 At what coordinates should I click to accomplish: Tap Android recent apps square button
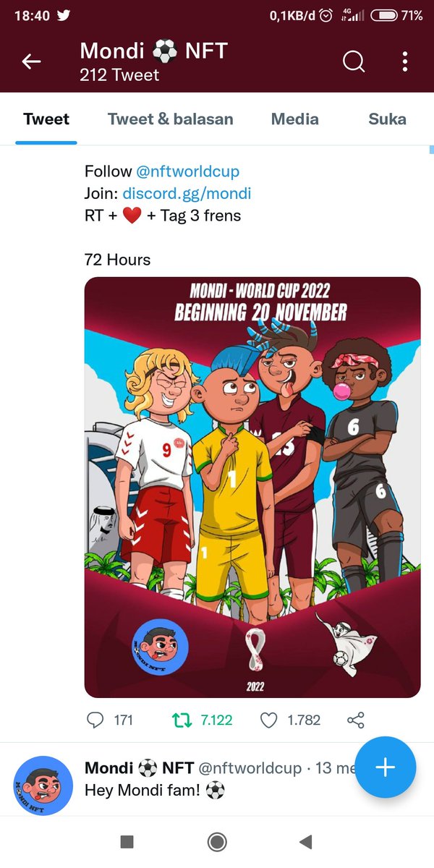point(127,841)
